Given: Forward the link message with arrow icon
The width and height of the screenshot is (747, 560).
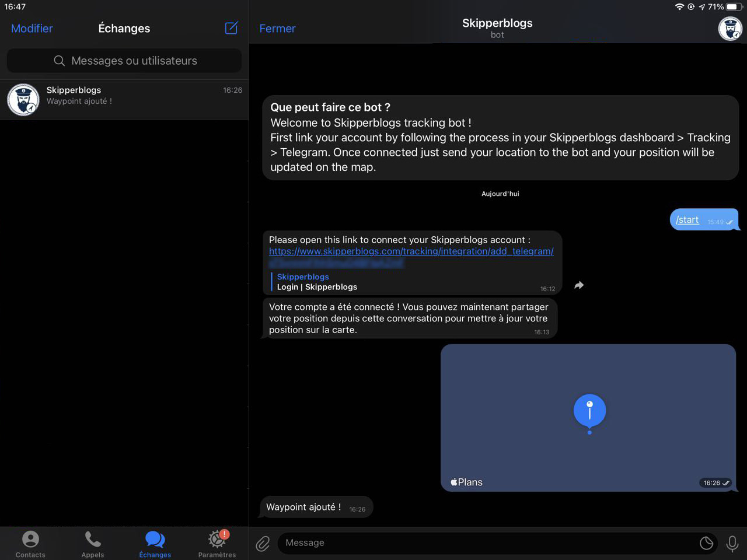Looking at the screenshot, I should (x=579, y=285).
